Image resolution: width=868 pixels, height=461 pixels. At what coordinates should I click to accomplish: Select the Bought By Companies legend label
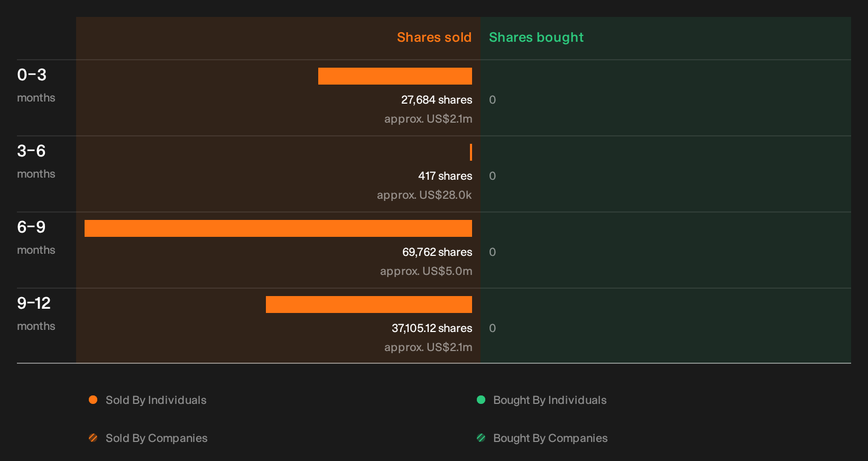tap(550, 438)
